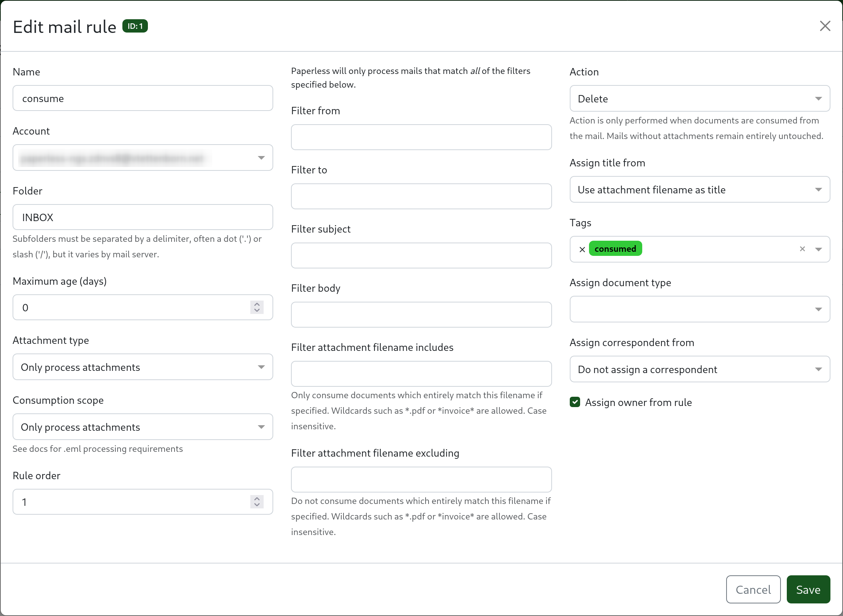
Task: Click the Folder field containing INBOX
Action: (143, 217)
